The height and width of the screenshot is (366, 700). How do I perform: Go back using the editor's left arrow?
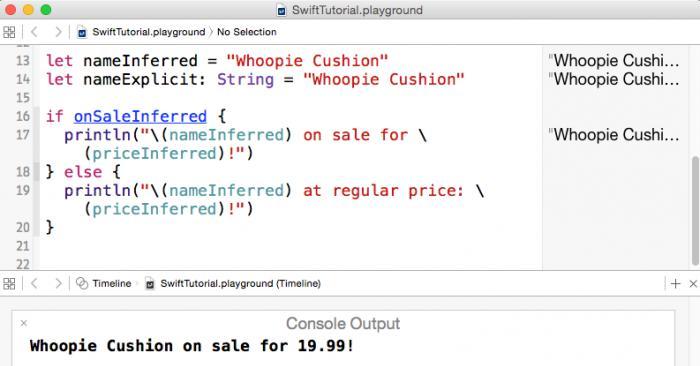tap(34, 32)
